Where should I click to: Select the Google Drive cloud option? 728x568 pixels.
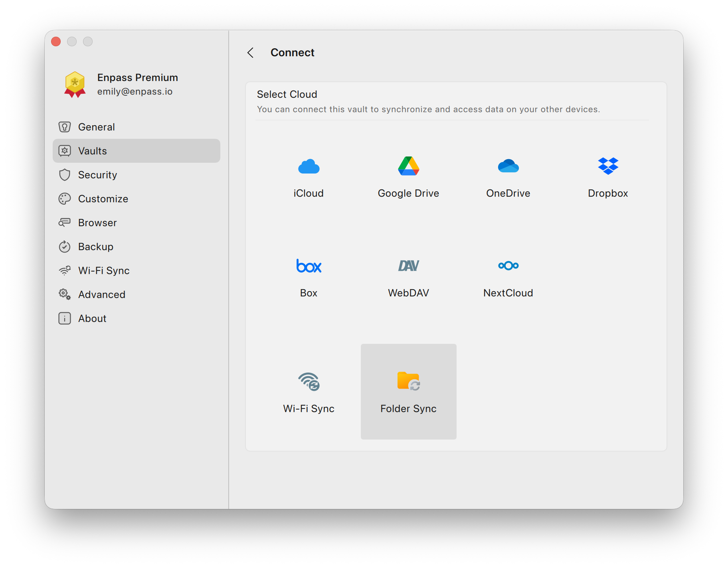click(x=408, y=176)
